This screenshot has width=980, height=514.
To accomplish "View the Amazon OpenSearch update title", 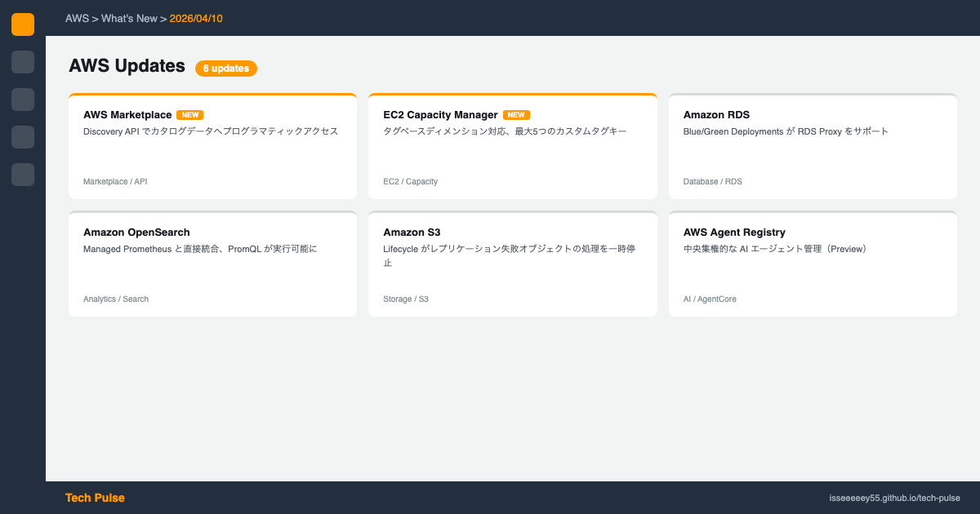I will click(136, 233).
